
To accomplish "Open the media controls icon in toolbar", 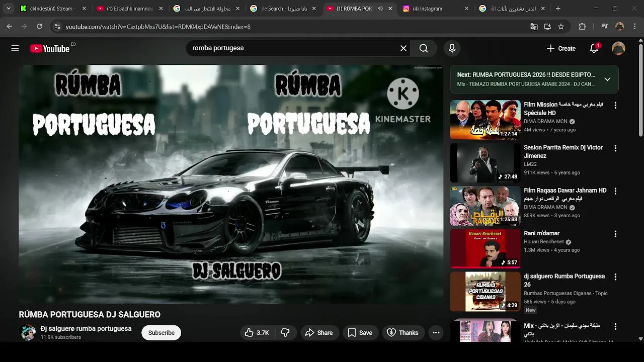I will [x=605, y=27].
